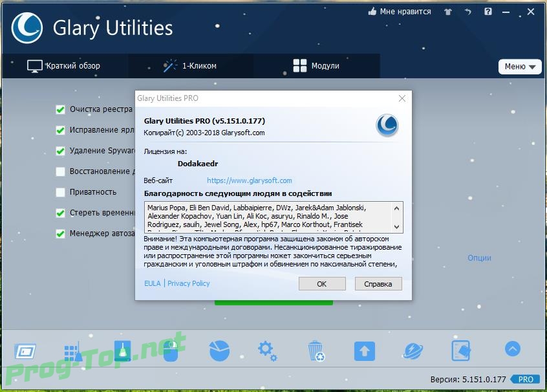547x392 pixels.
Task: Switch to the 'Модули' tab
Action: (x=317, y=66)
